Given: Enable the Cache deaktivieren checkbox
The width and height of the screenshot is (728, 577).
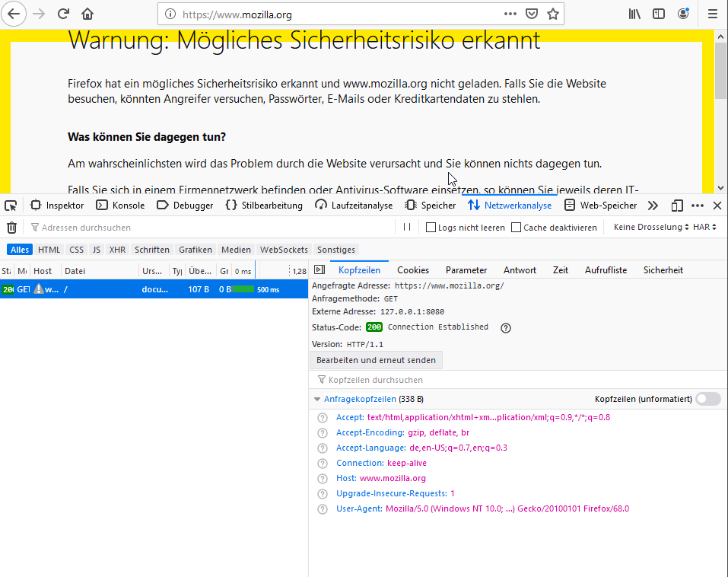Looking at the screenshot, I should 516,228.
